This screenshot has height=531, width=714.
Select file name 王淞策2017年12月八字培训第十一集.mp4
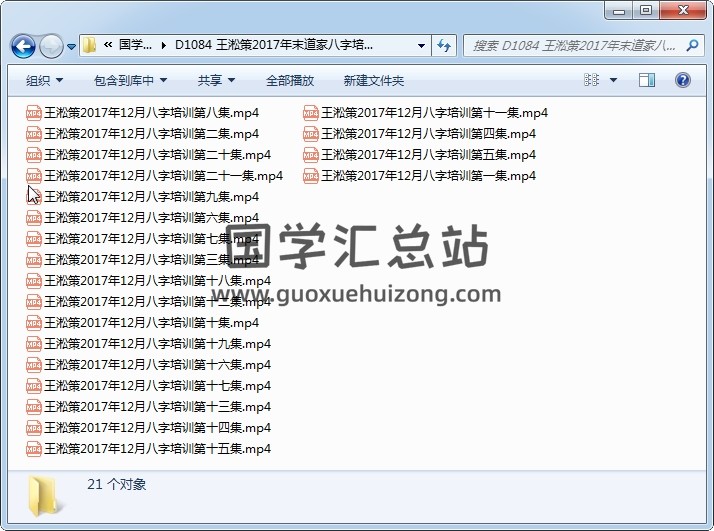tap(434, 112)
